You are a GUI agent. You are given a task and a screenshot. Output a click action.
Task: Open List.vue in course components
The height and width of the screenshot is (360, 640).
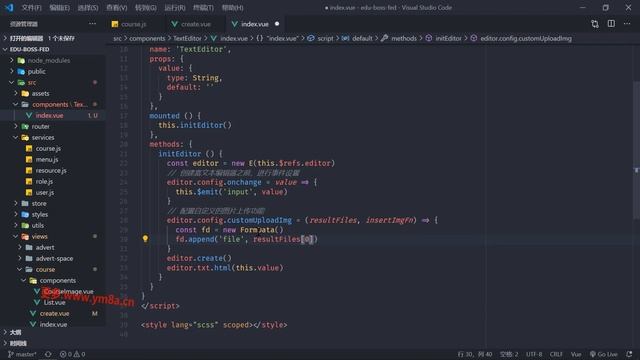pyautogui.click(x=53, y=303)
